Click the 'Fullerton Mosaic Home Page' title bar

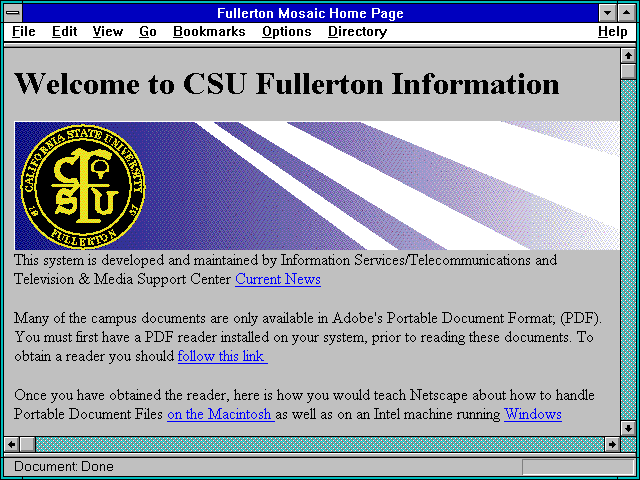coord(310,13)
